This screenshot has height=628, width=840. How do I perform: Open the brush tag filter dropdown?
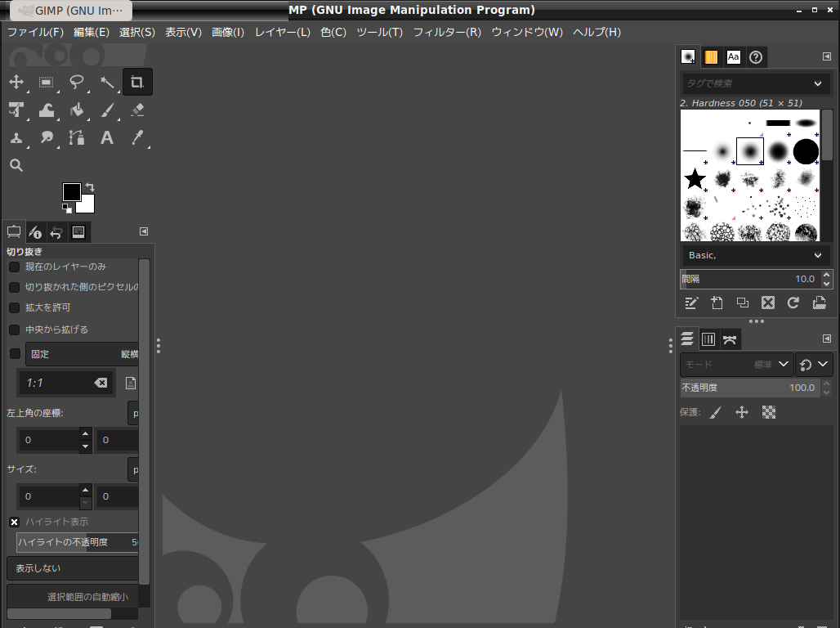click(817, 83)
